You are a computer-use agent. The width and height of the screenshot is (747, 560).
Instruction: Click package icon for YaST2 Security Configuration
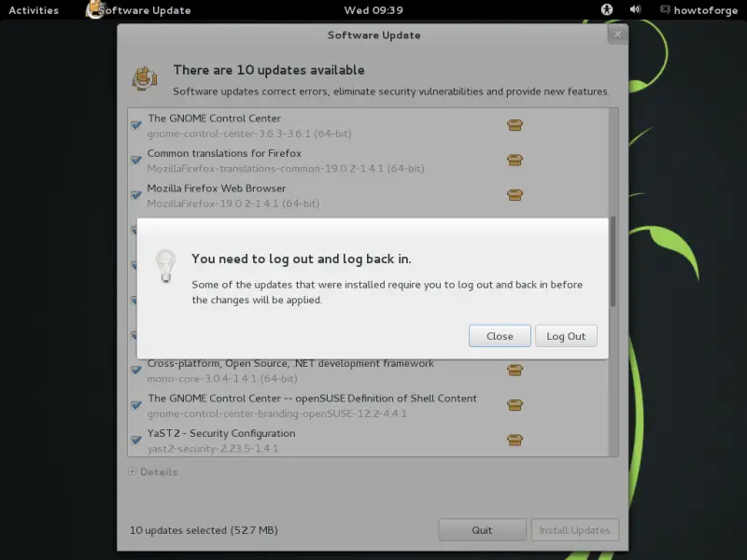coord(514,440)
